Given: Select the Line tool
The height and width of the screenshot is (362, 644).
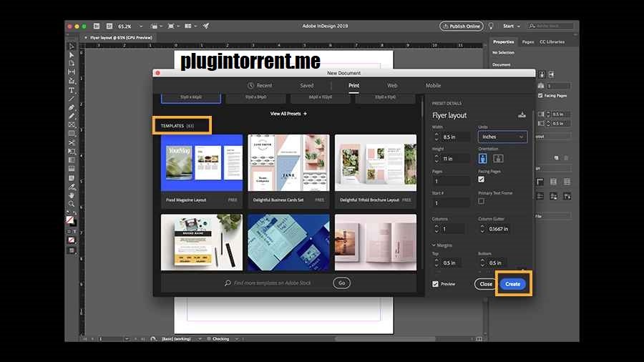Looking at the screenshot, I should tap(72, 99).
